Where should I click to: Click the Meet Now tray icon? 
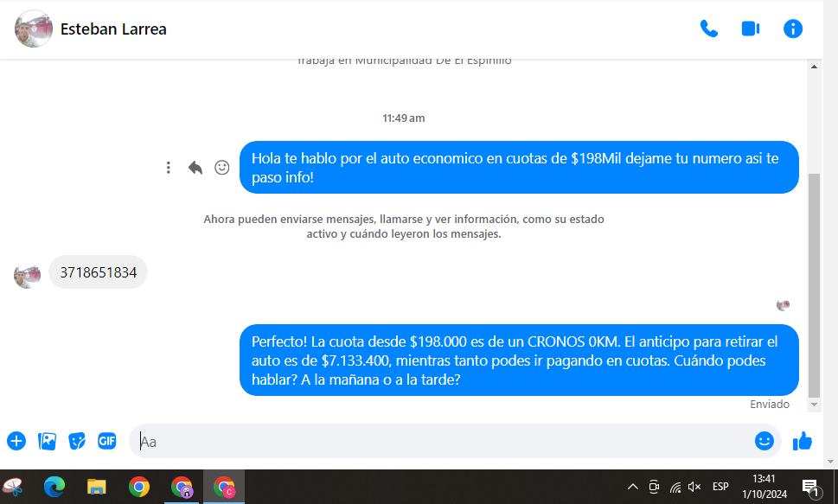click(x=654, y=487)
